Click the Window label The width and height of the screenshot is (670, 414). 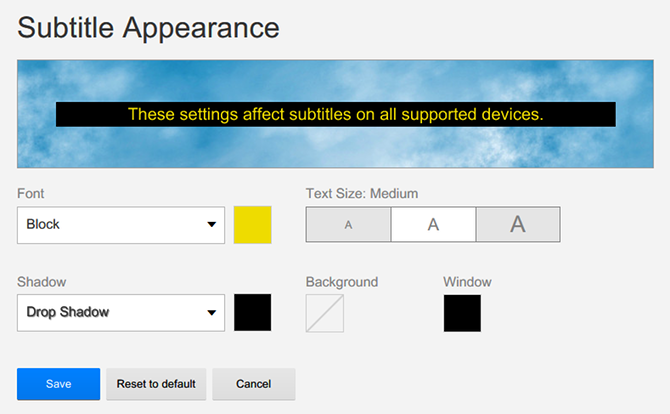click(x=467, y=282)
